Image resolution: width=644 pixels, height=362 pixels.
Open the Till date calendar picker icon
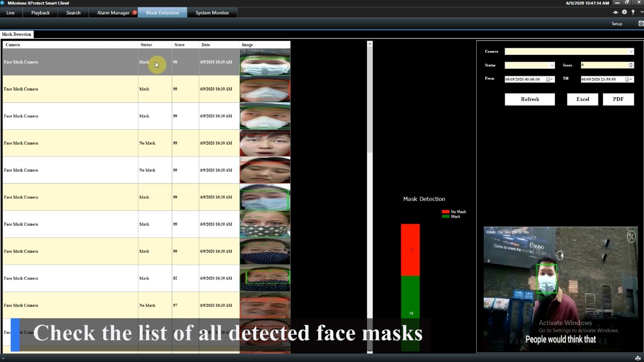click(x=627, y=79)
